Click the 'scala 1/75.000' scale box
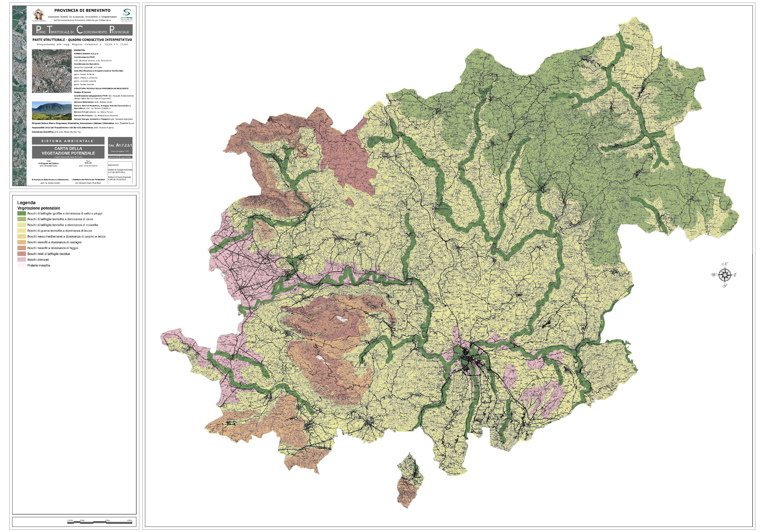This screenshot has height=532, width=765. (x=126, y=157)
